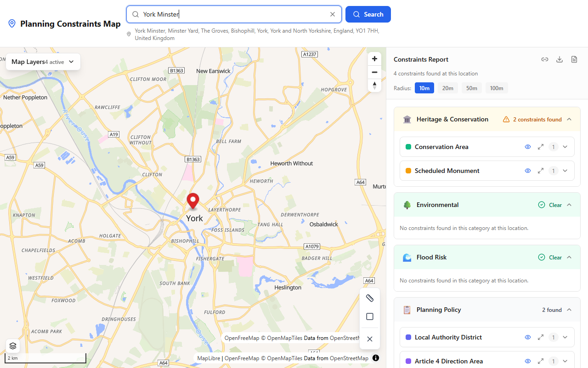Viewport: 588px width, 368px height.
Task: Show the Local Authority District layer
Action: tap(527, 337)
